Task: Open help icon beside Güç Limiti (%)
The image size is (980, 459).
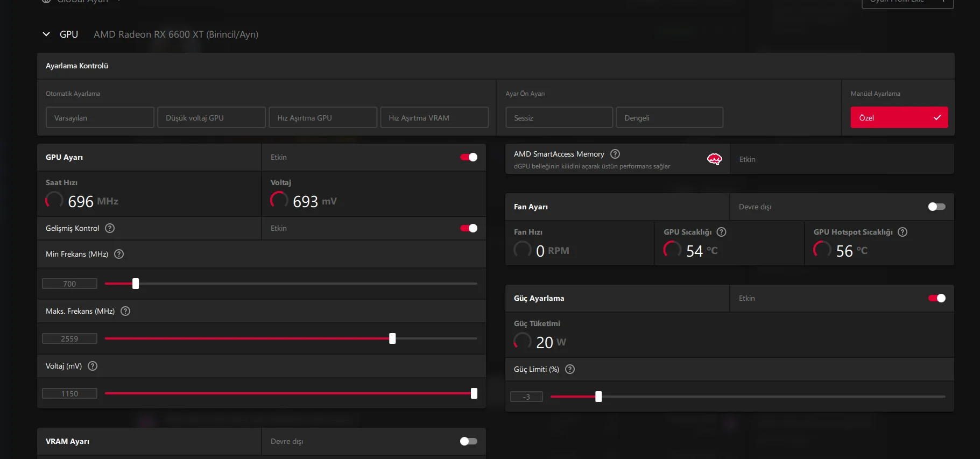Action: 570,369
